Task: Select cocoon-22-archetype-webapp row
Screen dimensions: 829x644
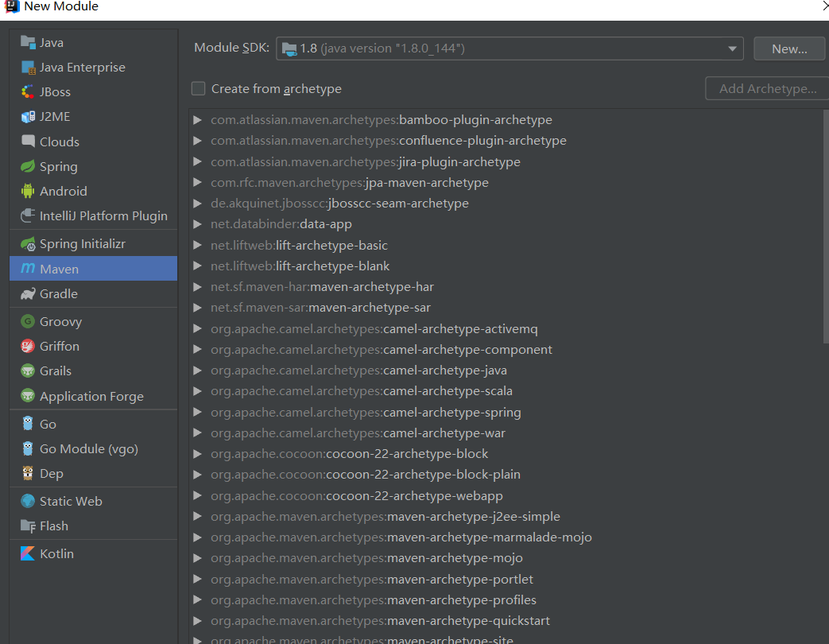Action: (x=356, y=495)
